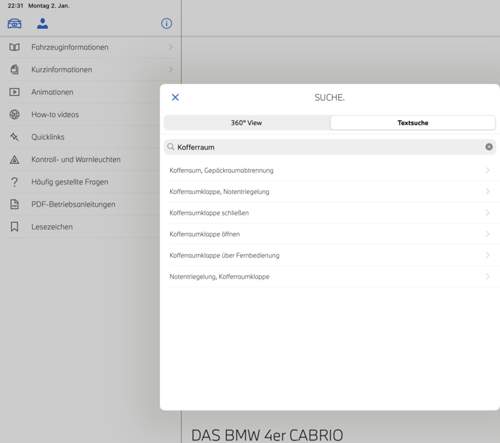Open Lesezeichen entry
Screen dimensions: 500x443
pos(80,227)
